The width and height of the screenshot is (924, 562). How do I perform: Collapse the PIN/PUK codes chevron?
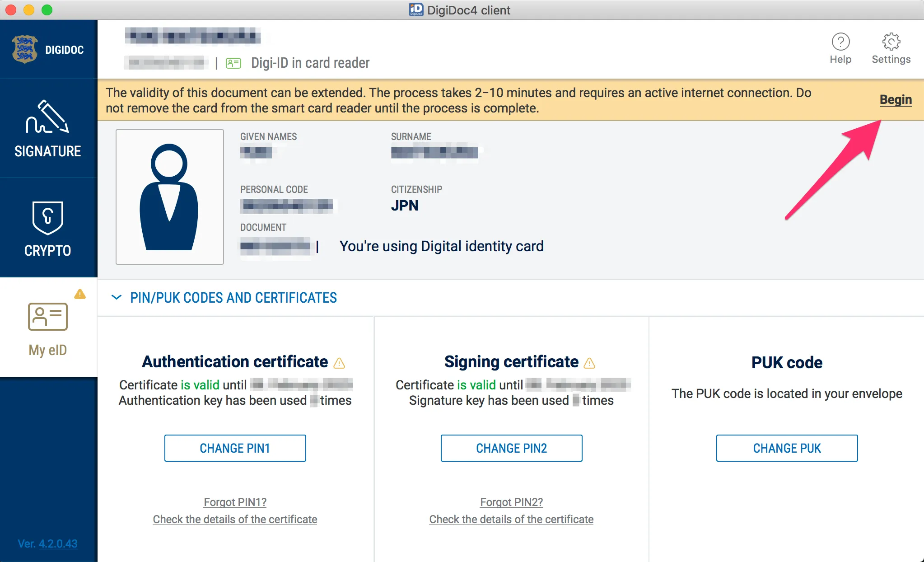(117, 297)
